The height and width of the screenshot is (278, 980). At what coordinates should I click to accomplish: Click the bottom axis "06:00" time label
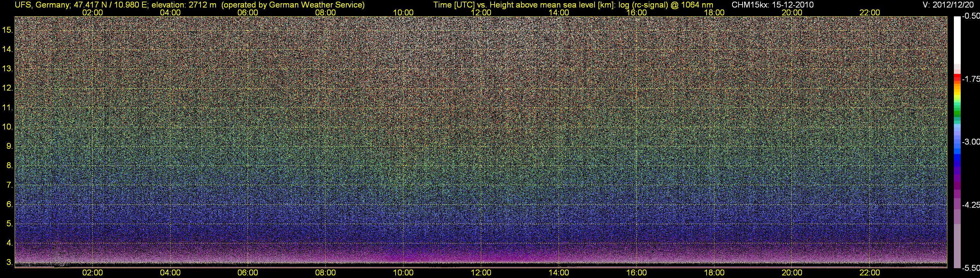tap(248, 273)
